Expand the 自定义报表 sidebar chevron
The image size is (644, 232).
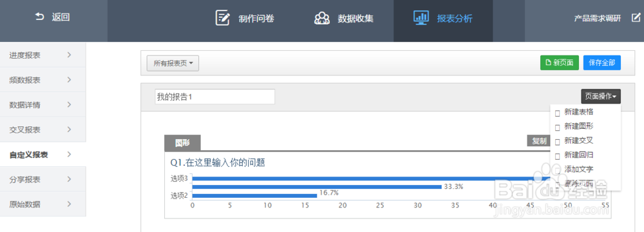pyautogui.click(x=69, y=154)
